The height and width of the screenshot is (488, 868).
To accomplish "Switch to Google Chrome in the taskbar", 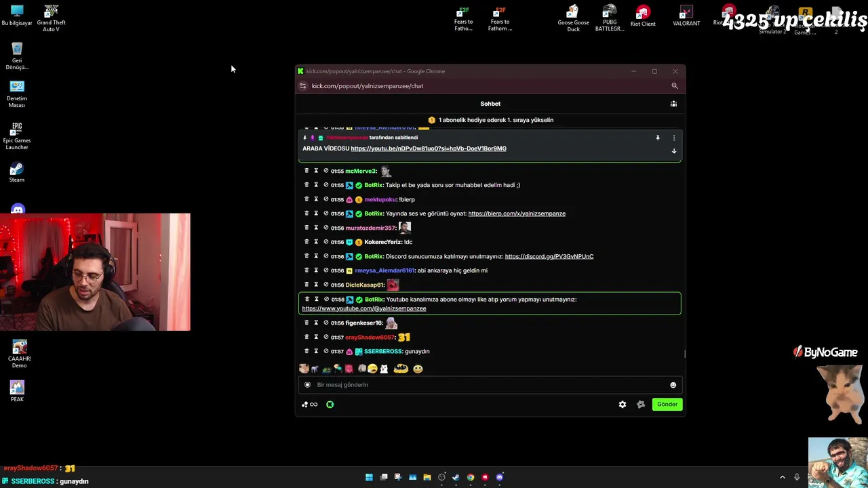I will click(x=471, y=477).
